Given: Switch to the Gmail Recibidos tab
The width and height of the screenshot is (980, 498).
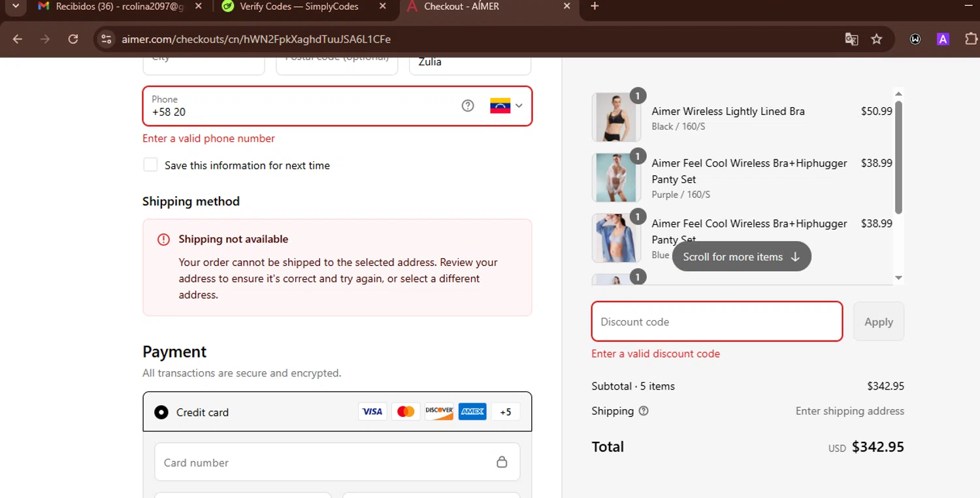Looking at the screenshot, I should tap(119, 7).
